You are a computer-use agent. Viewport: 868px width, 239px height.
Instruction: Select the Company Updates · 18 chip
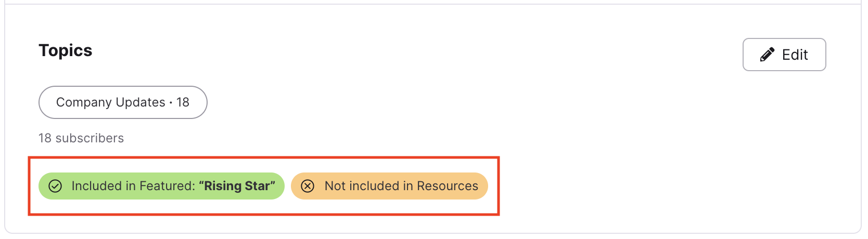click(123, 102)
